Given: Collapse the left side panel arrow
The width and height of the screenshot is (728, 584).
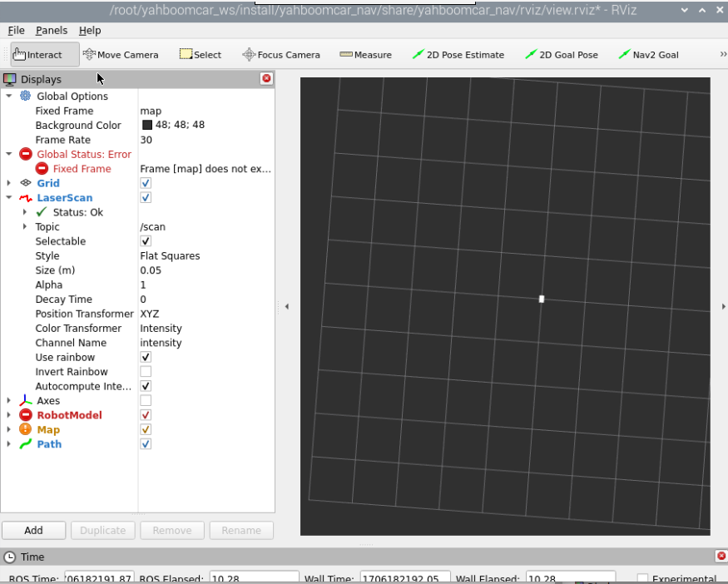Looking at the screenshot, I should click(287, 306).
